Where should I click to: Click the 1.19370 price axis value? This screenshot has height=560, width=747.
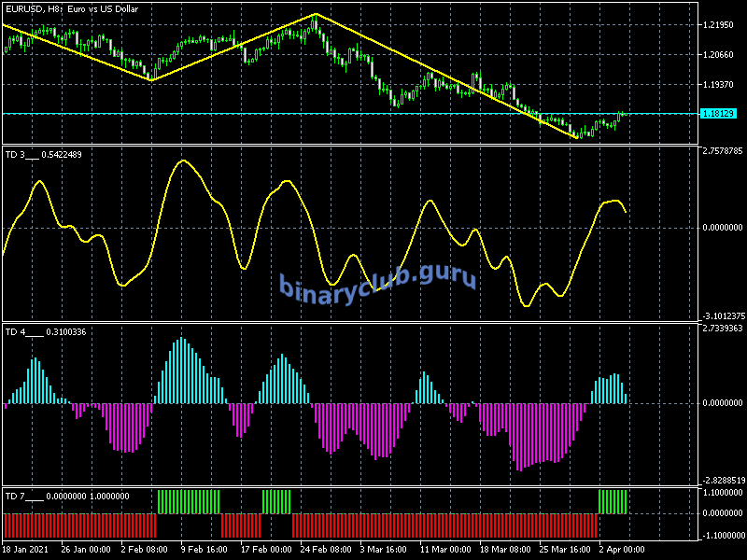tap(719, 85)
